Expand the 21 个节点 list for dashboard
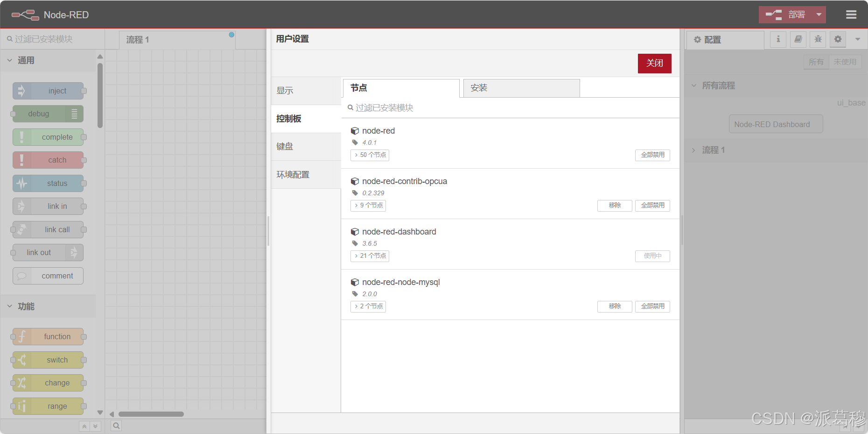 pos(370,256)
